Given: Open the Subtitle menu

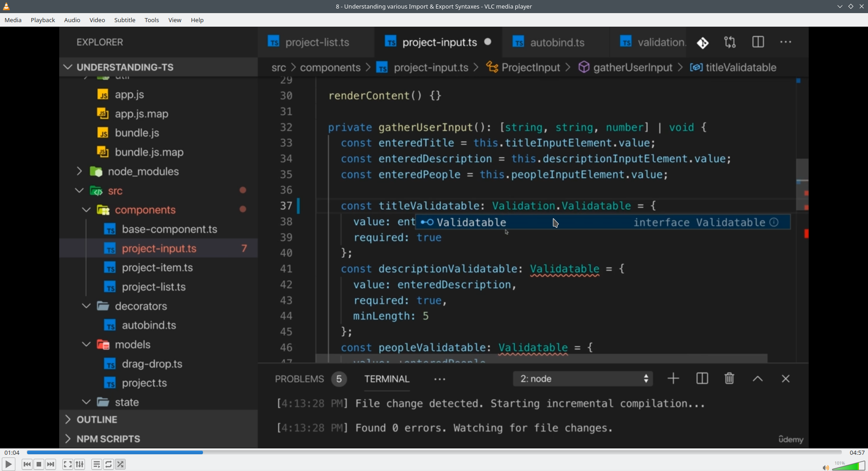Looking at the screenshot, I should click(125, 20).
